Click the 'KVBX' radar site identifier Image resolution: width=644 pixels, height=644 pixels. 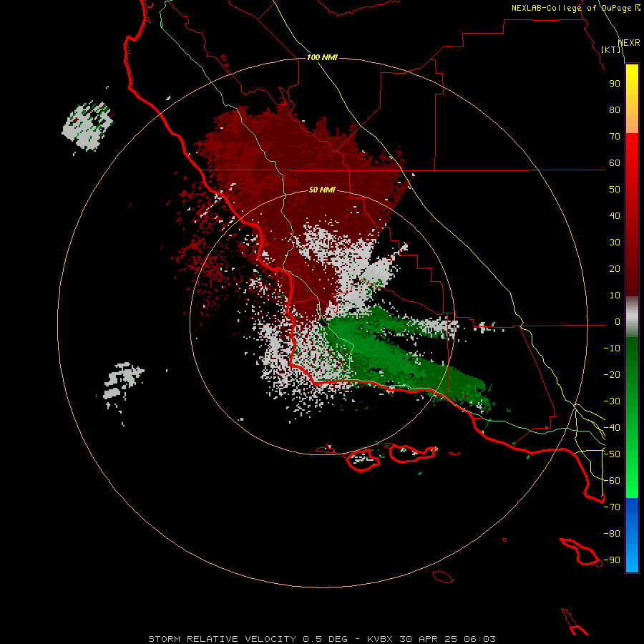[380, 639]
